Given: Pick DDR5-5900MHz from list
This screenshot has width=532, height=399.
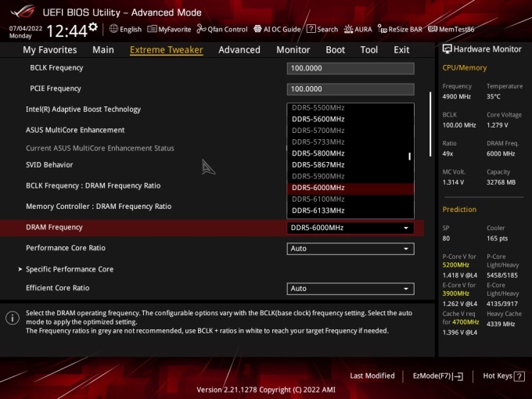Looking at the screenshot, I should pos(350,176).
